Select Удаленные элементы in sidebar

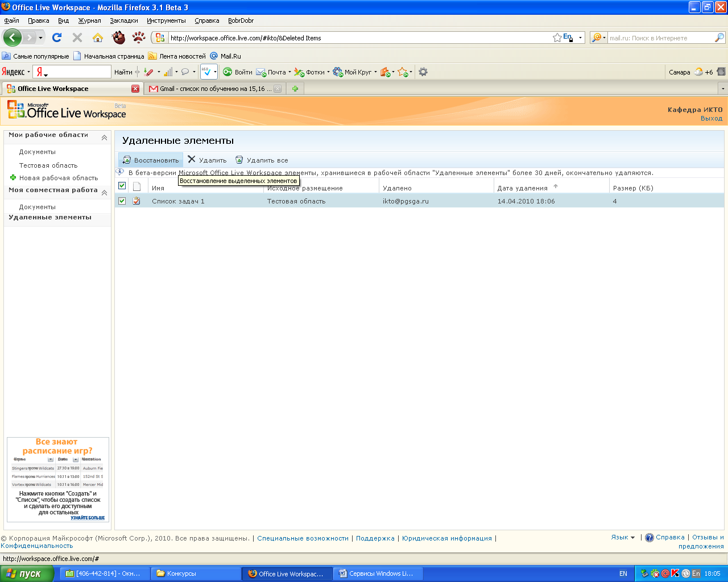(x=50, y=217)
